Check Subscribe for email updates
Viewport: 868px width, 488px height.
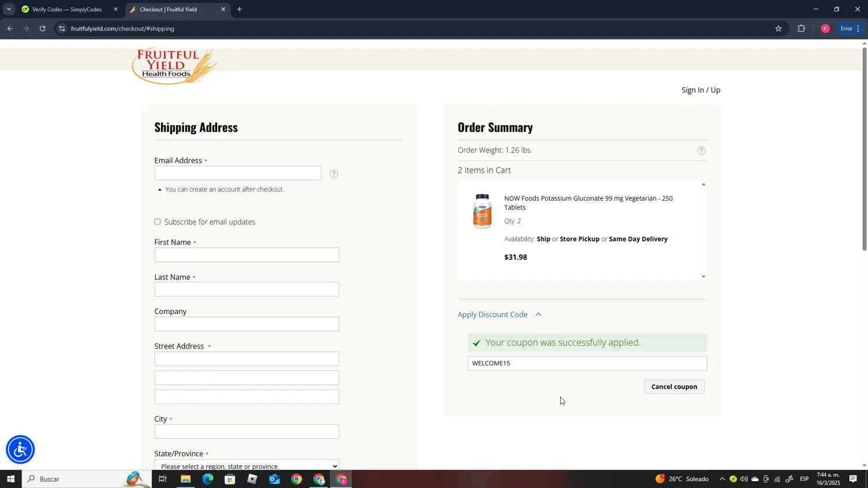157,222
